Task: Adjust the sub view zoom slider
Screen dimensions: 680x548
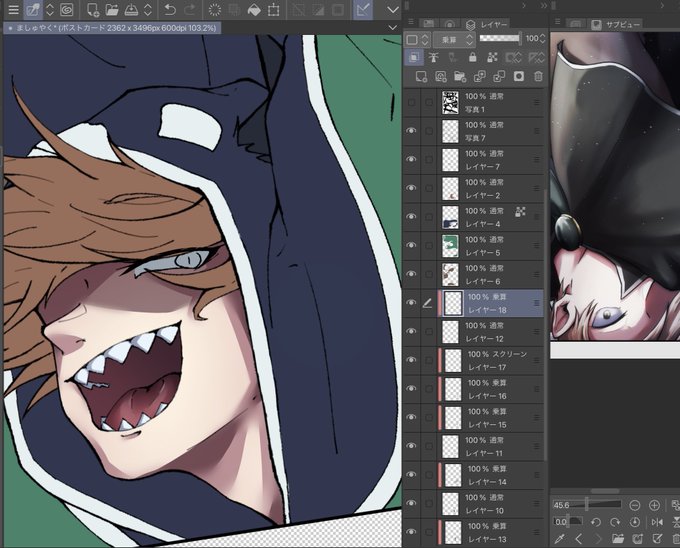Action: click(x=587, y=505)
